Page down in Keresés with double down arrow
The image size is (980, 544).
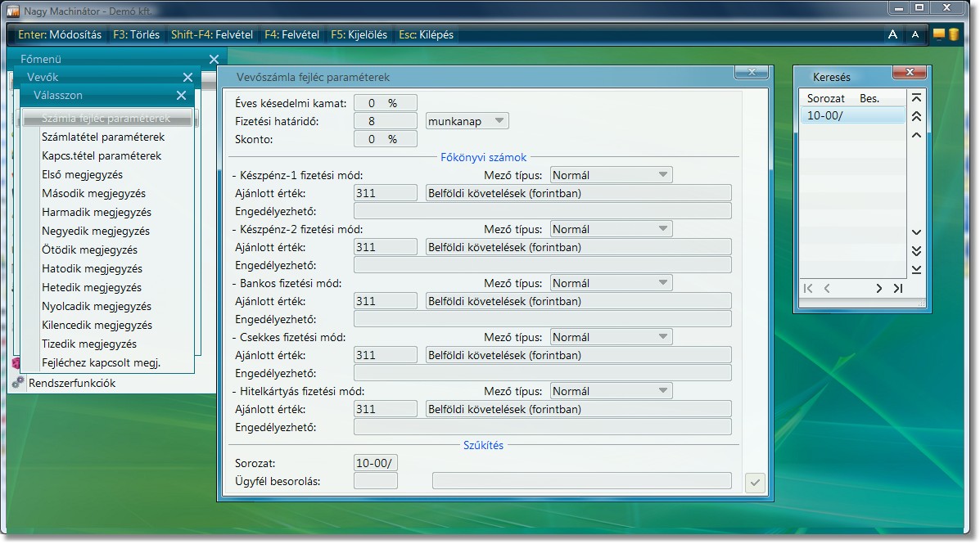916,251
